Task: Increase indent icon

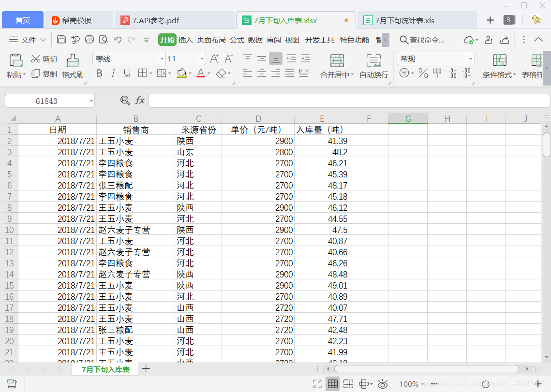Action: (x=305, y=58)
